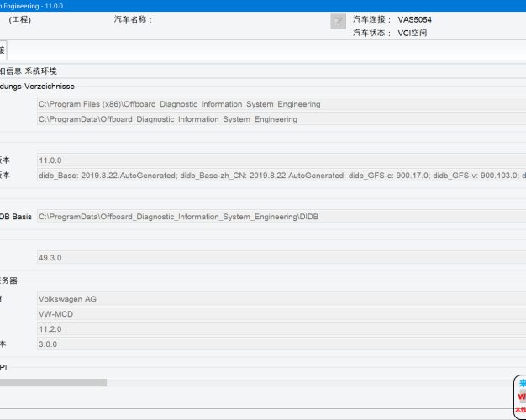This screenshot has width=526, height=420.
Task: Click the 汽车名称 label
Action: 133,19
